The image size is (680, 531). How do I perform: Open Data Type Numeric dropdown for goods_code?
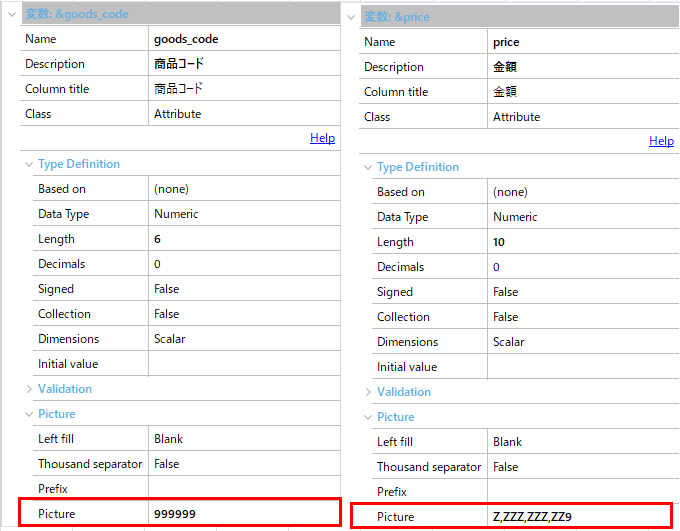pyautogui.click(x=243, y=214)
